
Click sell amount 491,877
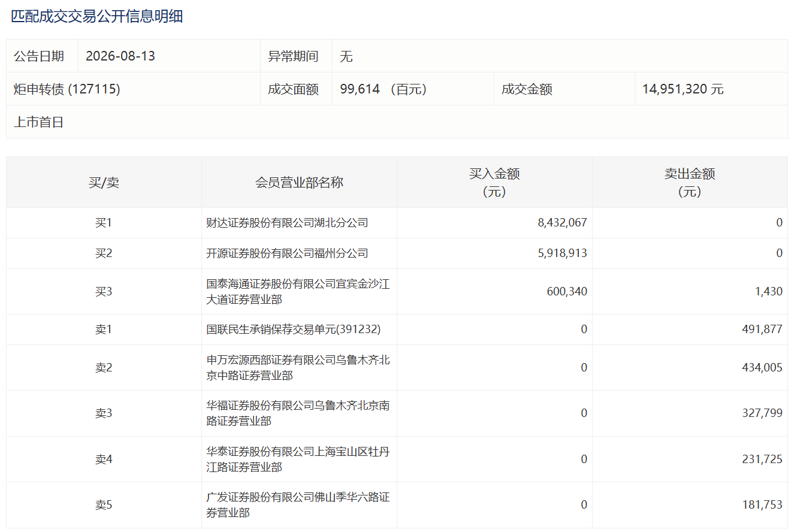(762, 330)
